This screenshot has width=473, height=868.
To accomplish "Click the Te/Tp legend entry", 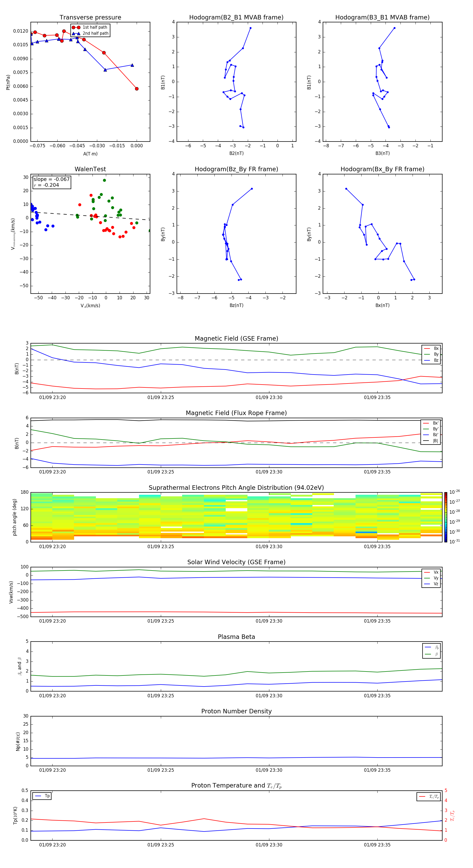I will pos(429,796).
